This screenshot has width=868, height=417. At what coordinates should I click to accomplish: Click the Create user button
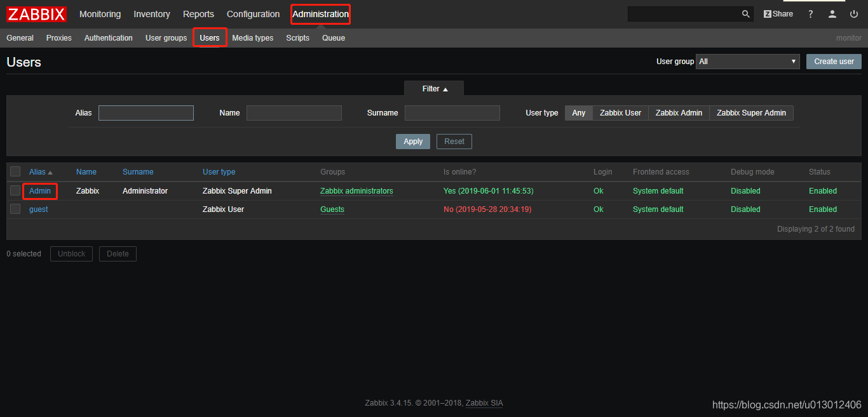[x=834, y=62]
